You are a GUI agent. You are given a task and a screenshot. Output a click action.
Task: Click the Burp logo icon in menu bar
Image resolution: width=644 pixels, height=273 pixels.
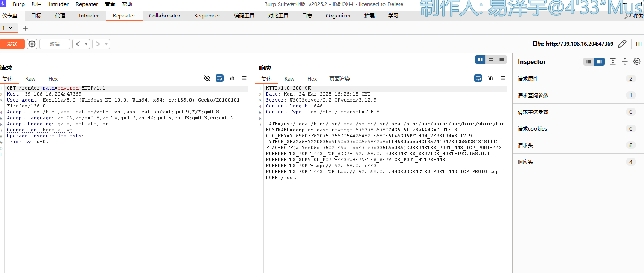click(x=3, y=4)
